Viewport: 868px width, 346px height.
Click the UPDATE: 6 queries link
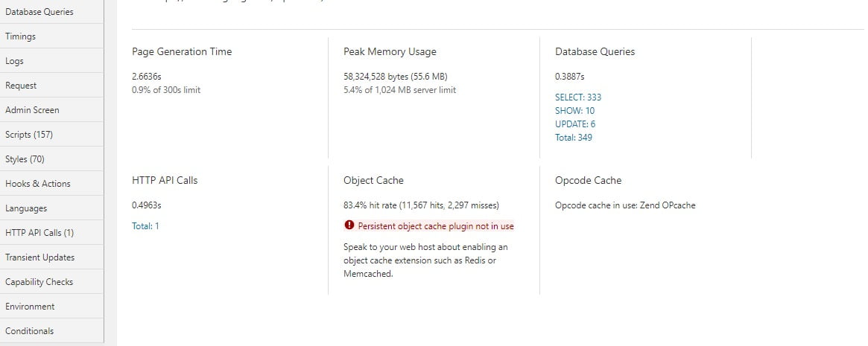point(575,124)
